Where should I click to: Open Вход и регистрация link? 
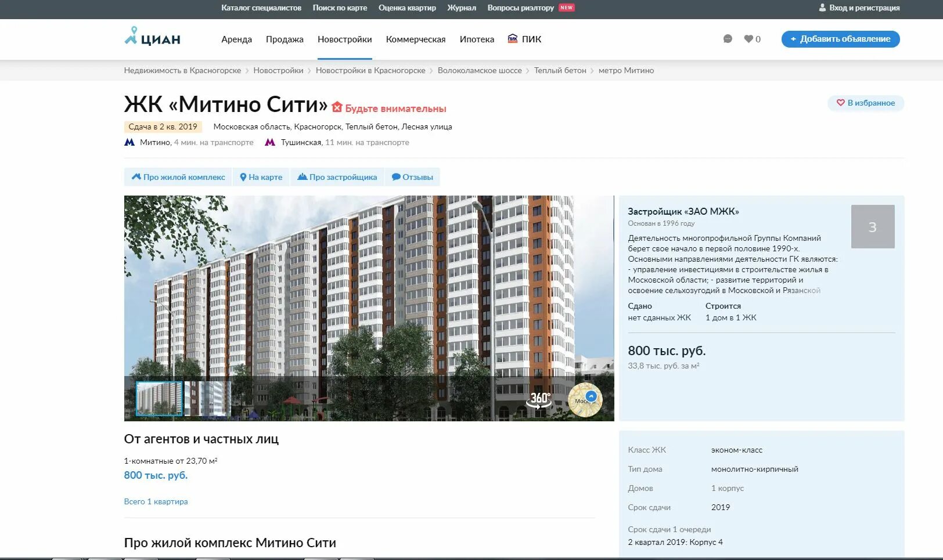864,8
